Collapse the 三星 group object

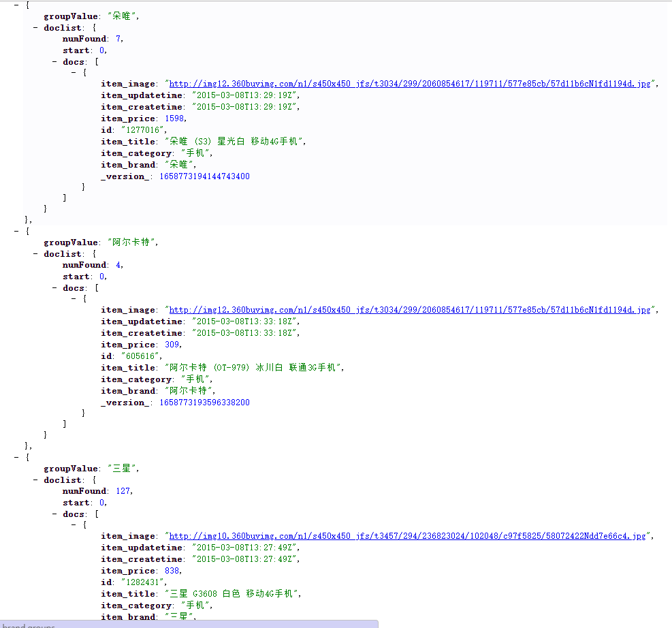(16, 458)
